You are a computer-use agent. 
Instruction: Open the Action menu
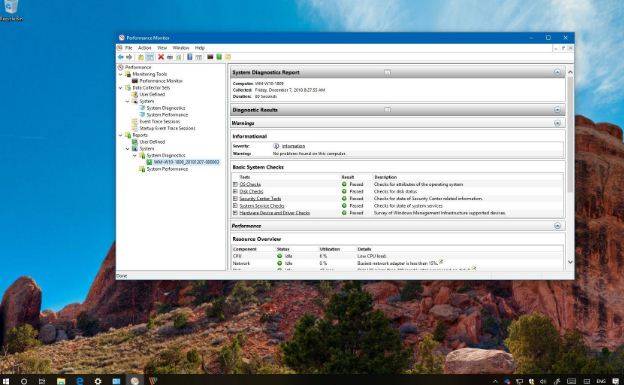pyautogui.click(x=144, y=48)
